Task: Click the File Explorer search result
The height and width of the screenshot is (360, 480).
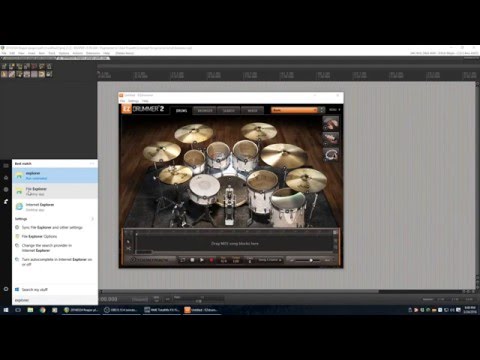Action: pyautogui.click(x=55, y=191)
